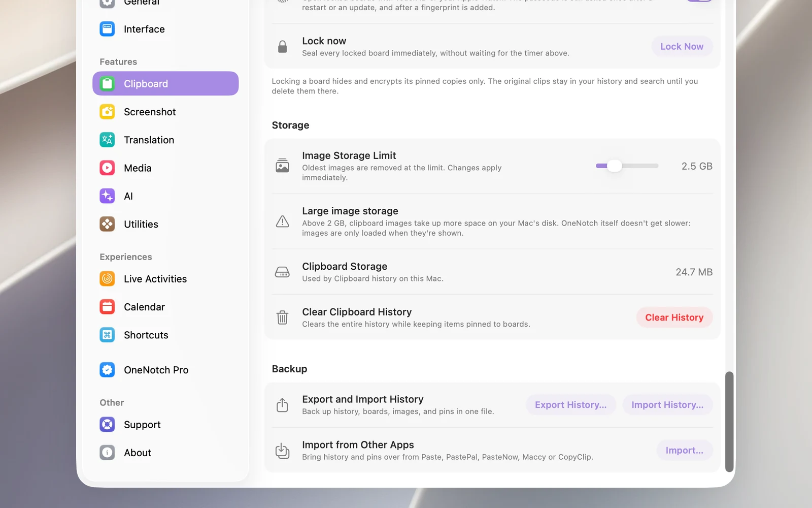Switch to the Translation section
Screen dimensions: 812x508
point(165,140)
